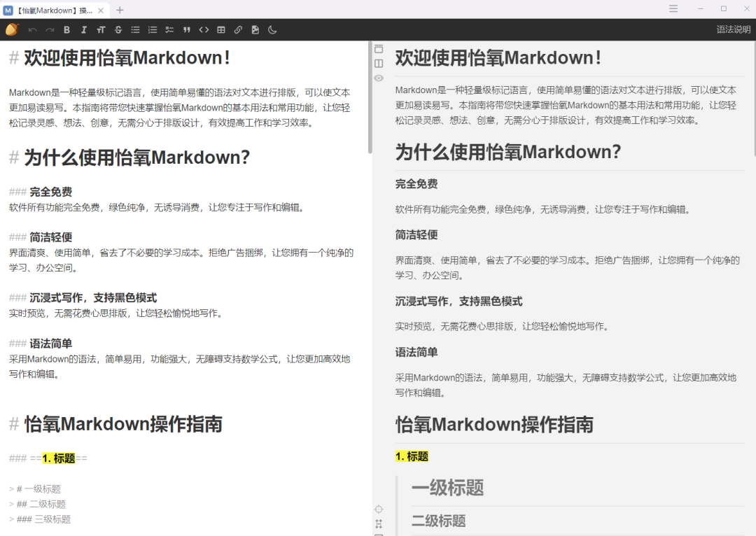Toggle dark mode with the moon icon
This screenshot has height=536, width=756.
[272, 29]
